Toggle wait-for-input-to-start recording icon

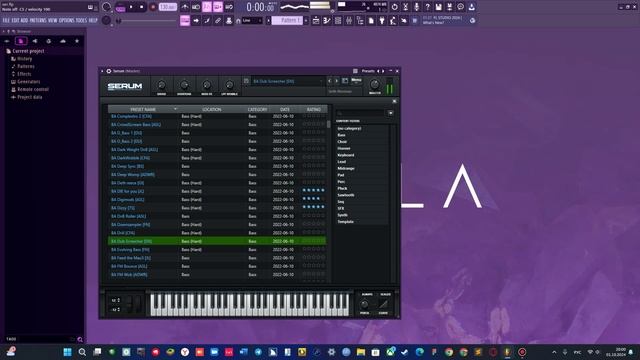[196, 7]
